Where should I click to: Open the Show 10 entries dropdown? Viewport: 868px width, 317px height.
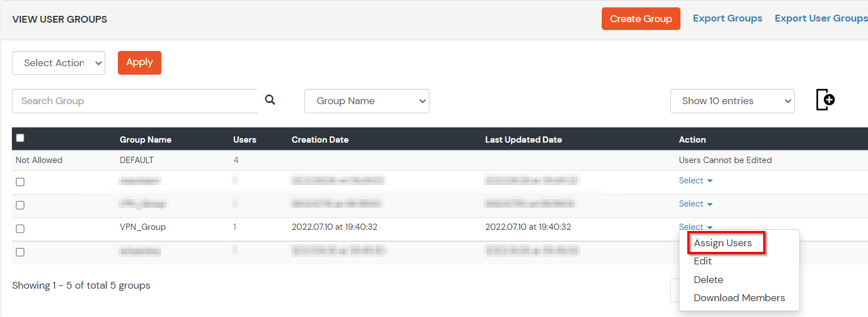[733, 101]
